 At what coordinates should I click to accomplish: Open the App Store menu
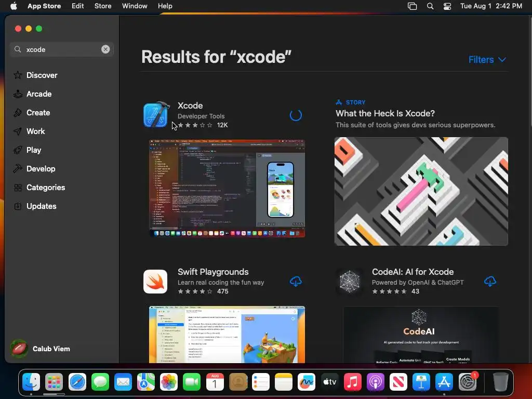pos(44,6)
